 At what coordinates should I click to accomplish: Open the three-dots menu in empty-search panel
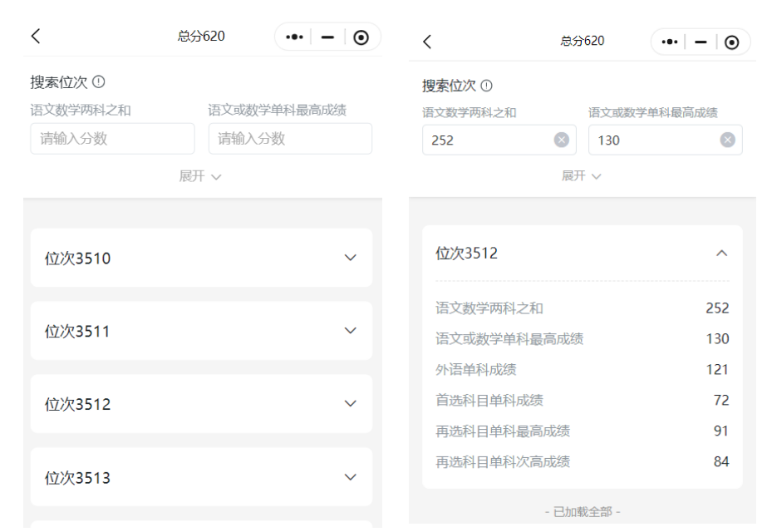pyautogui.click(x=294, y=37)
